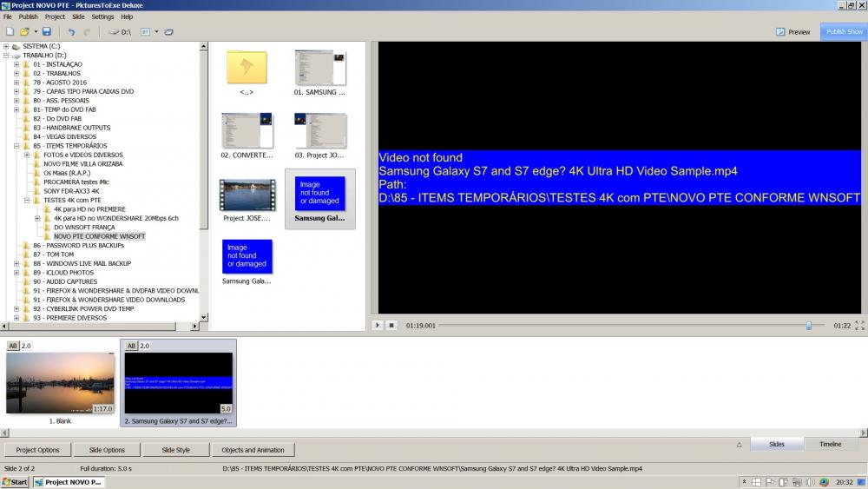Select the Project JOSE video thumbnail
Image resolution: width=868 pixels, height=489 pixels.
pos(247,197)
